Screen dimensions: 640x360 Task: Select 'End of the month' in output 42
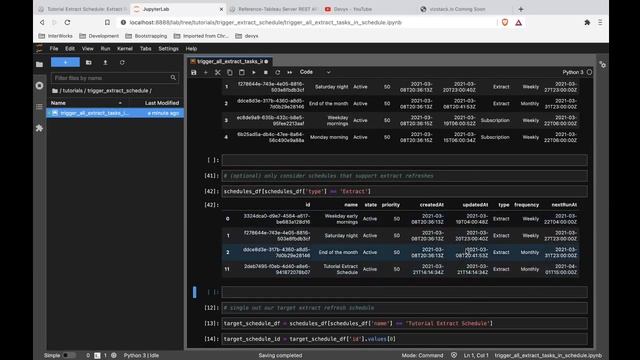[338, 252]
